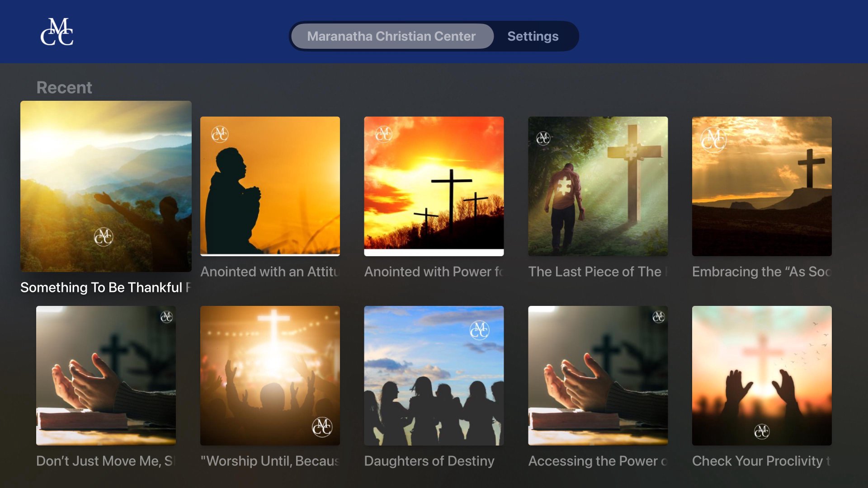Select the Anointed with Power three crosses thumbnail

click(x=434, y=186)
